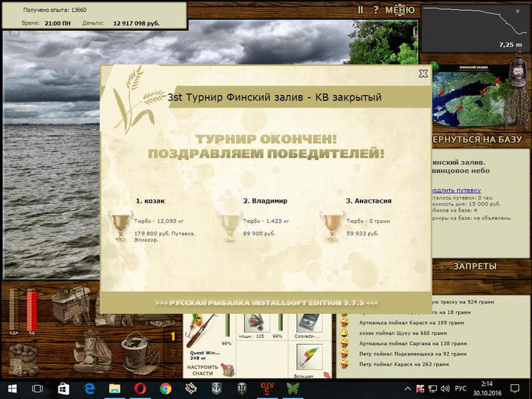Open the Windows Store taskbar icon
The height and width of the screenshot is (399, 532).
(63, 389)
